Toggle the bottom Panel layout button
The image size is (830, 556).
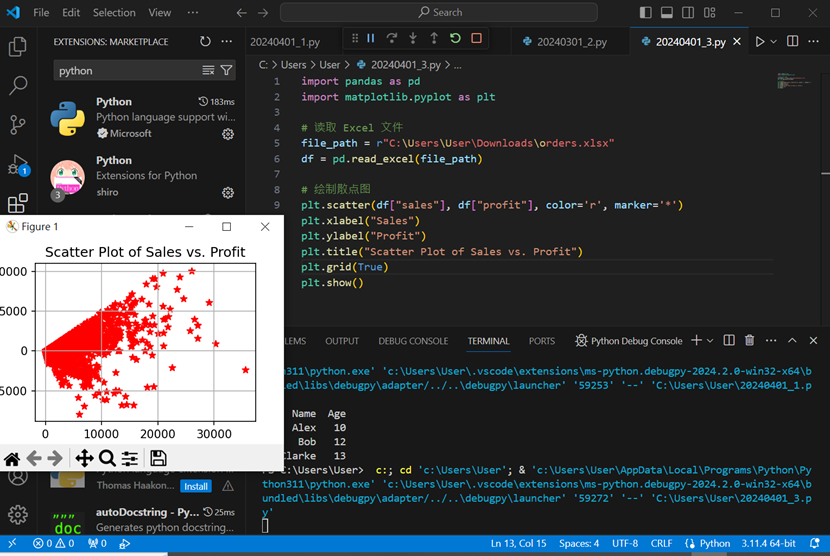(666, 13)
